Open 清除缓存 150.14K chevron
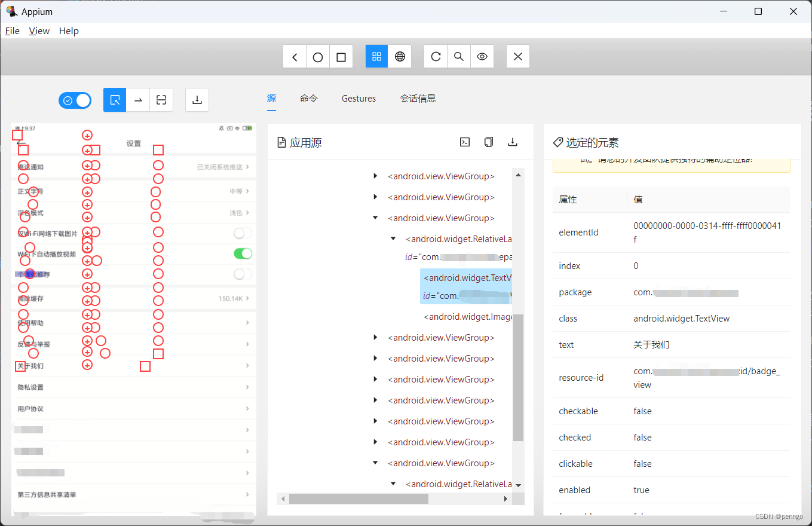 tap(247, 298)
